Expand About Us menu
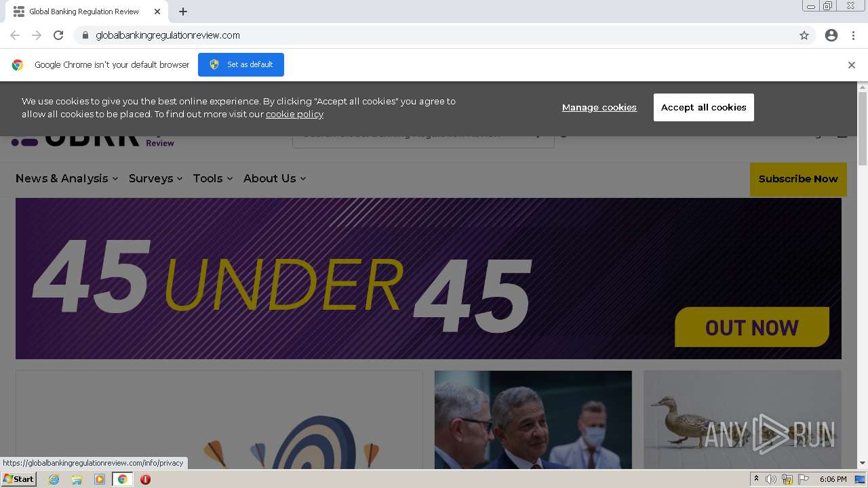The image size is (868, 488). 275,178
